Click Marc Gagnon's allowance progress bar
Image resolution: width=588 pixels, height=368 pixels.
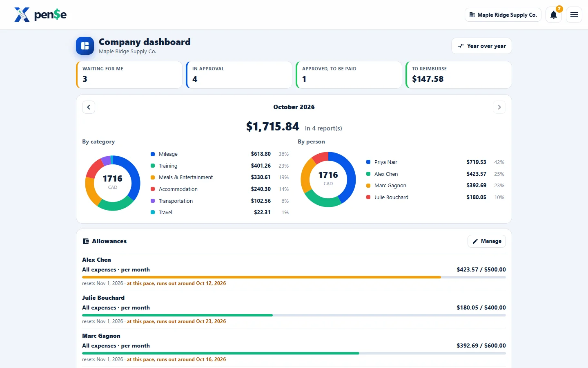click(x=294, y=353)
